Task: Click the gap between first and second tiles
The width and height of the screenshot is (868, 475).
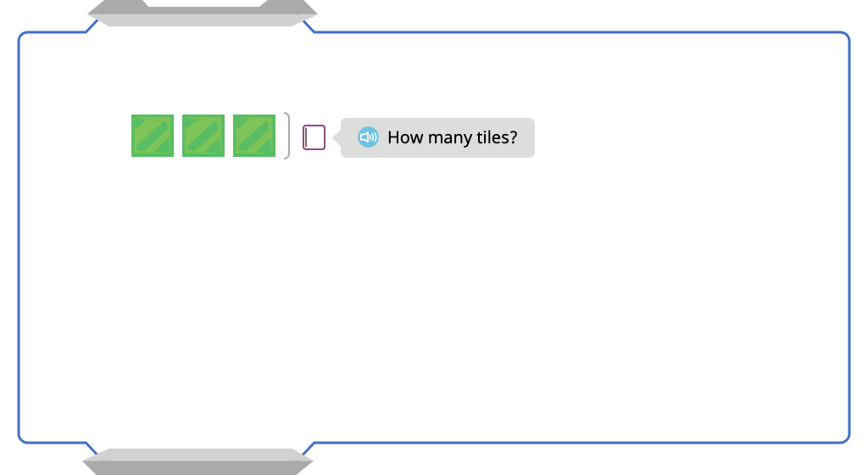Action: pyautogui.click(x=178, y=136)
